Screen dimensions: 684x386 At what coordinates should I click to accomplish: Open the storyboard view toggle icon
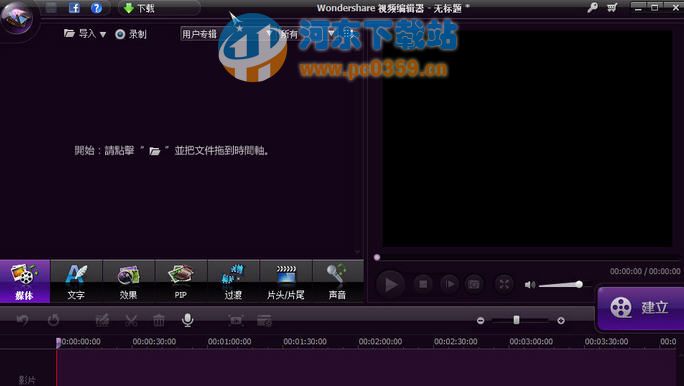(x=264, y=321)
